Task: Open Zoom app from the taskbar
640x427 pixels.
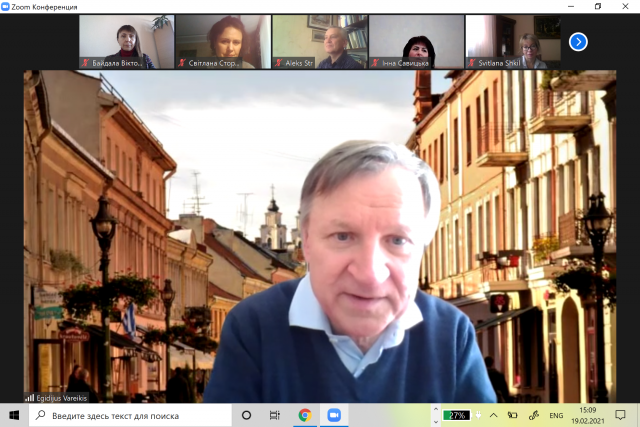Action: pos(332,415)
